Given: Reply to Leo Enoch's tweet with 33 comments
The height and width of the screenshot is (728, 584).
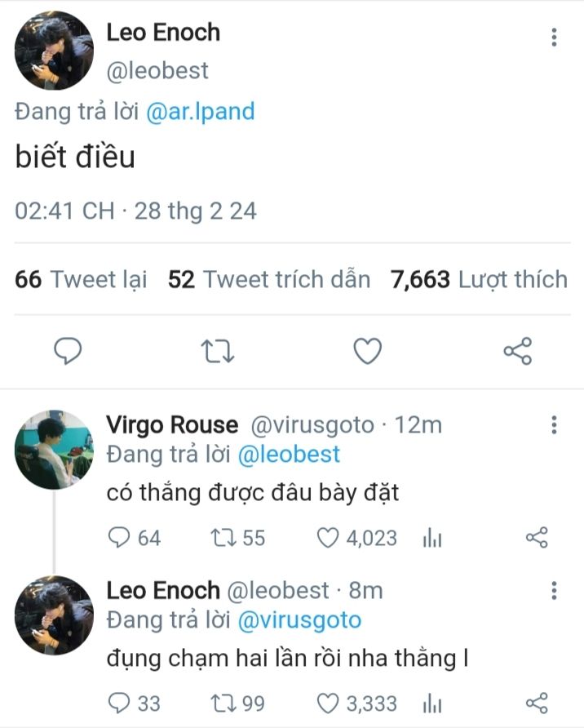Looking at the screenshot, I should click(120, 703).
